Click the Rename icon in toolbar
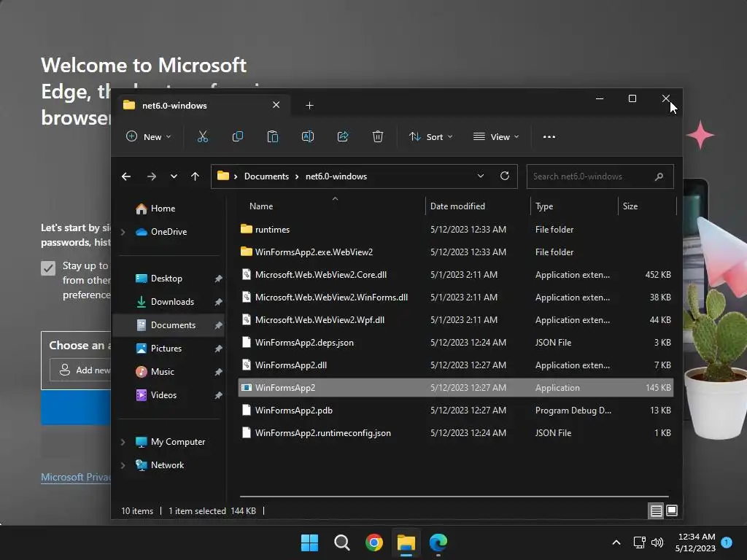Image resolution: width=747 pixels, height=560 pixels. point(308,136)
